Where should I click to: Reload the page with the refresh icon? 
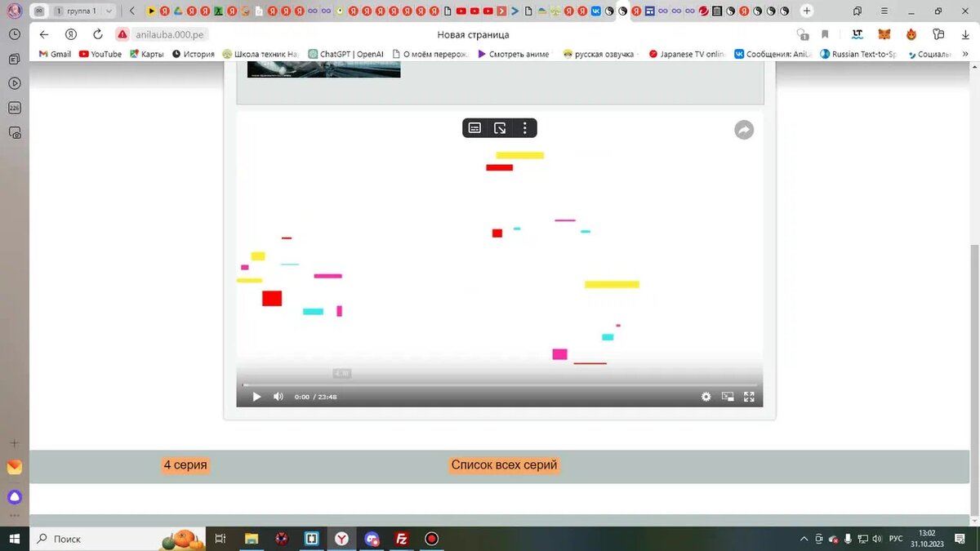click(97, 34)
